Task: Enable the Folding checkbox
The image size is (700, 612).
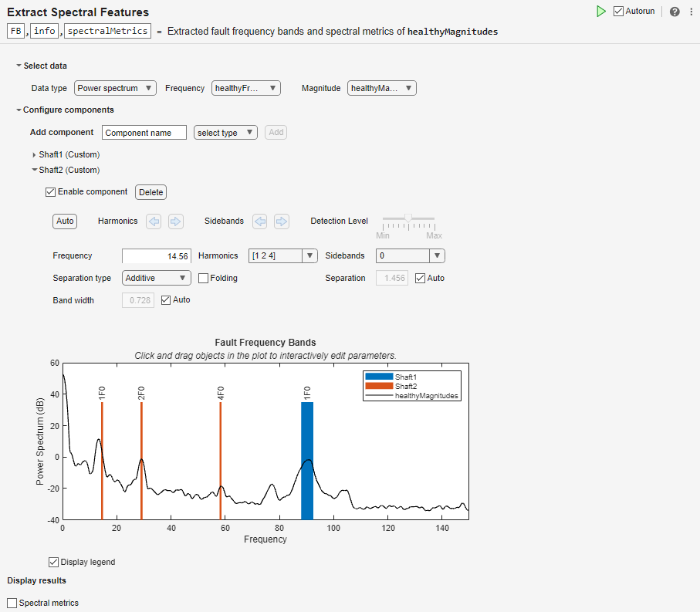Action: tap(203, 278)
